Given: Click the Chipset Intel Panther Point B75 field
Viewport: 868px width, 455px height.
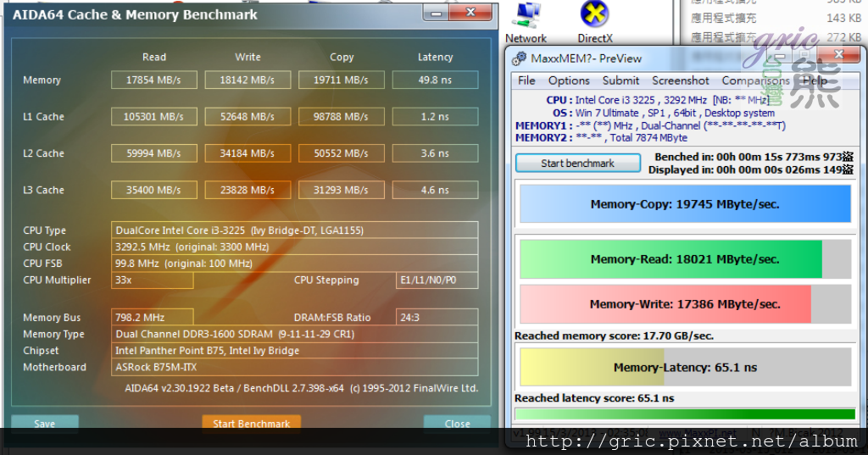Looking at the screenshot, I should (x=294, y=351).
